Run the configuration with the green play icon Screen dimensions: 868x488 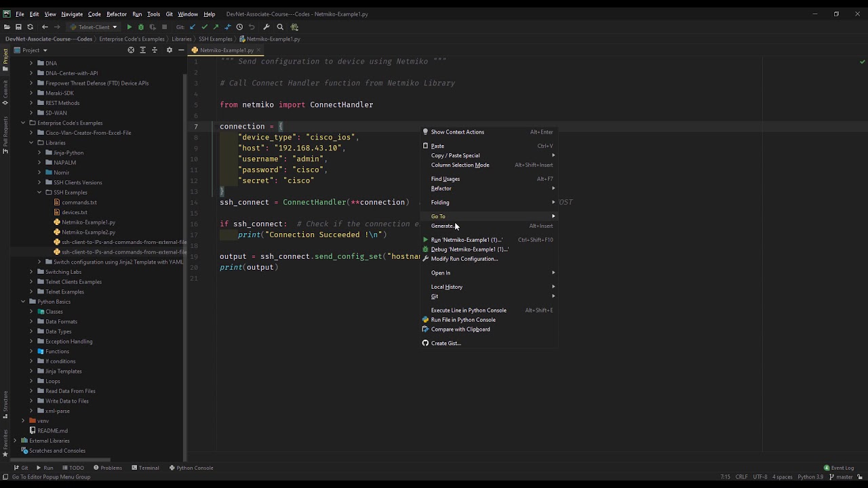(130, 27)
